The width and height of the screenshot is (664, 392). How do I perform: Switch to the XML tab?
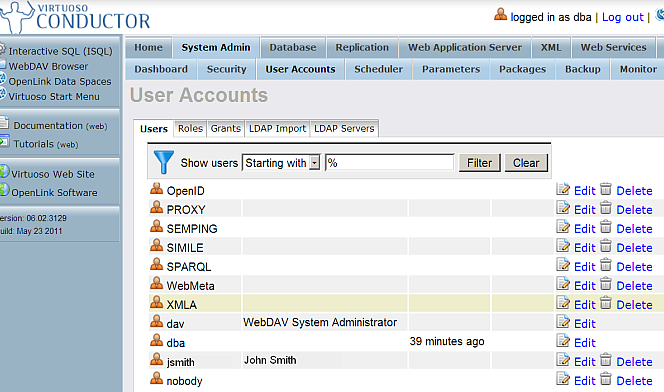coord(551,47)
